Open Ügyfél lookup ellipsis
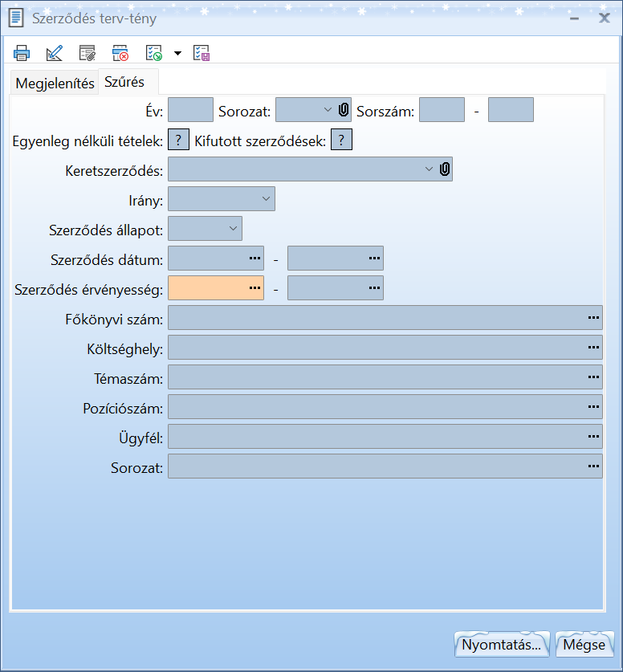Screen dimensions: 623x672 593,436
